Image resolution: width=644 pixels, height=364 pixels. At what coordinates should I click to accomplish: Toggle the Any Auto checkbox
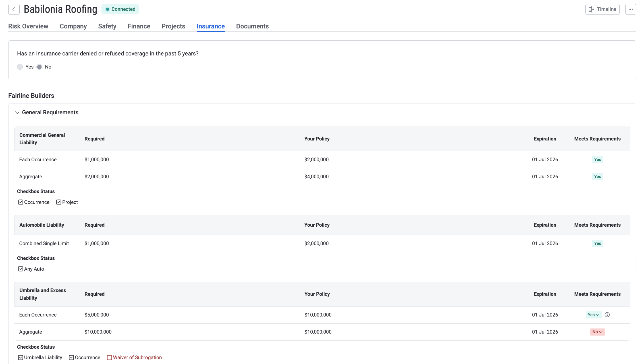click(20, 269)
